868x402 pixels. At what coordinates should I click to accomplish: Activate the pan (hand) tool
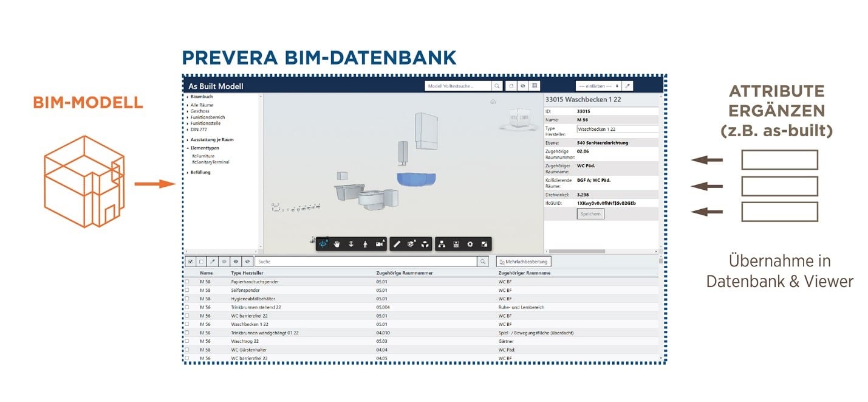point(338,244)
